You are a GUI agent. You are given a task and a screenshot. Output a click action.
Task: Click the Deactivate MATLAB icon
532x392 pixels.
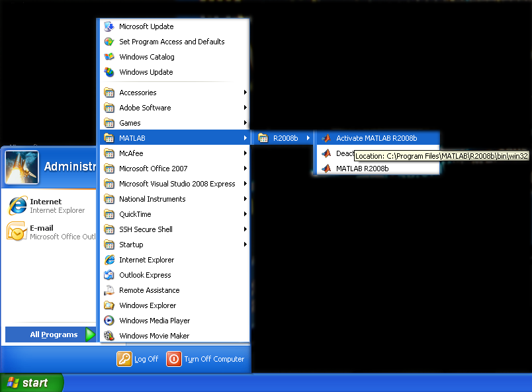point(326,153)
